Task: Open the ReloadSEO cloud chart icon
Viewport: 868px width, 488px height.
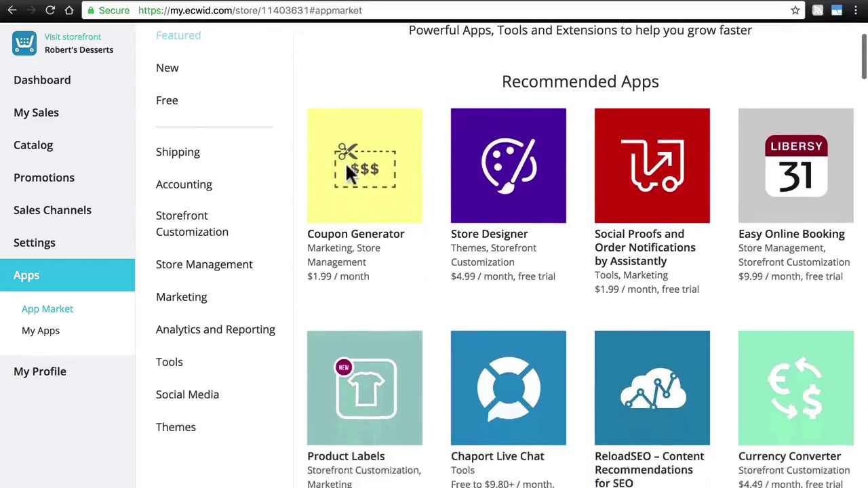Action: 652,388
